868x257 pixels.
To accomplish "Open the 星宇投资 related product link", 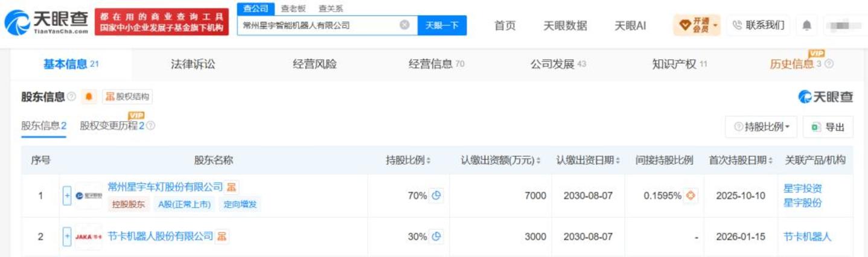I will pos(803,189).
